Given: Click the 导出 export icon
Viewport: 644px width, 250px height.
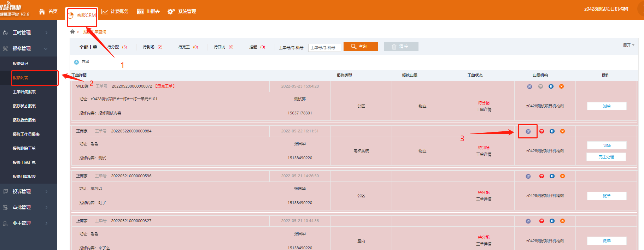Looking at the screenshot, I should 76,62.
